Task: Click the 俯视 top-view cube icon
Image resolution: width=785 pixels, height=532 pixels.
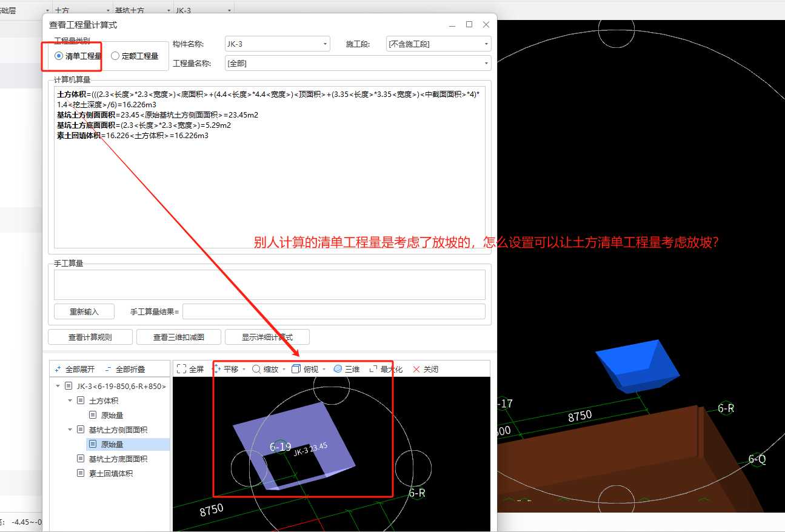Action: (x=296, y=369)
